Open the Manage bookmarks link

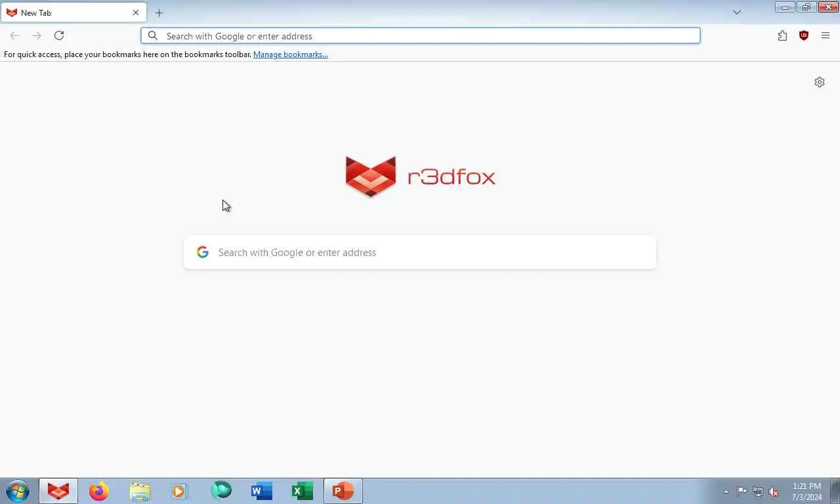(291, 54)
